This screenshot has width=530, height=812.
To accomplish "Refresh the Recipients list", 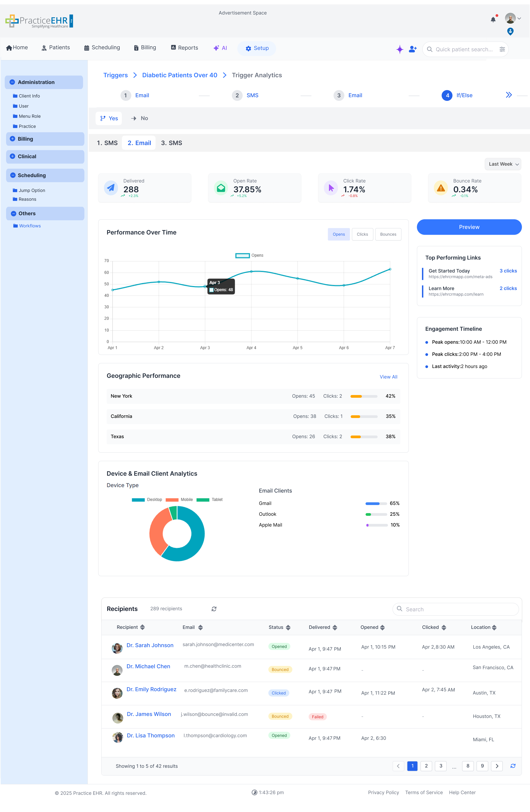I will pos(214,609).
